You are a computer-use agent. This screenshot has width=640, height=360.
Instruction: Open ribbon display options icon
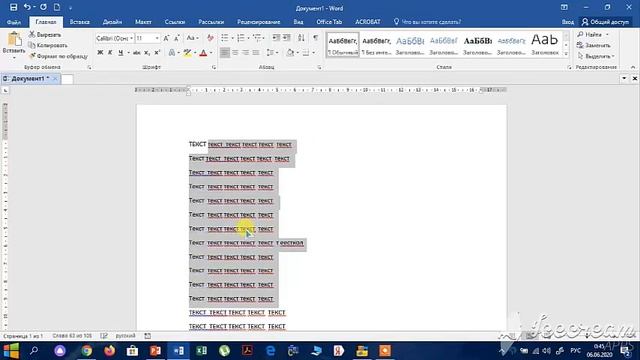click(564, 7)
